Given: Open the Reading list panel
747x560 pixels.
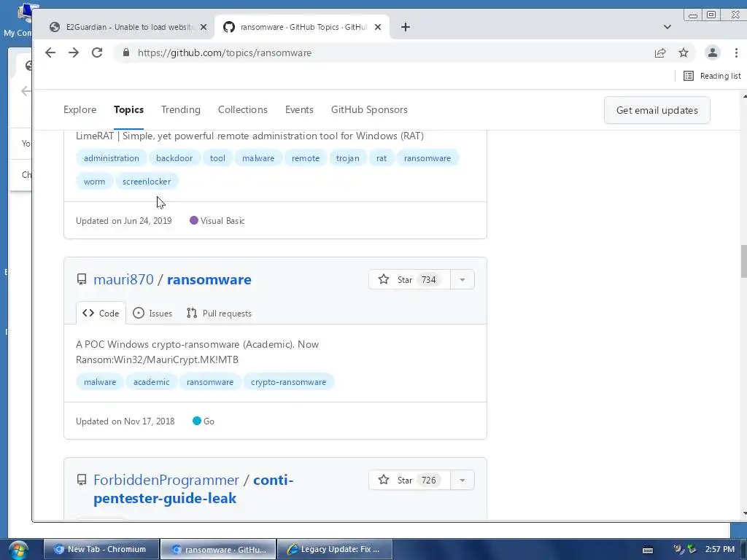Looking at the screenshot, I should pyautogui.click(x=712, y=76).
